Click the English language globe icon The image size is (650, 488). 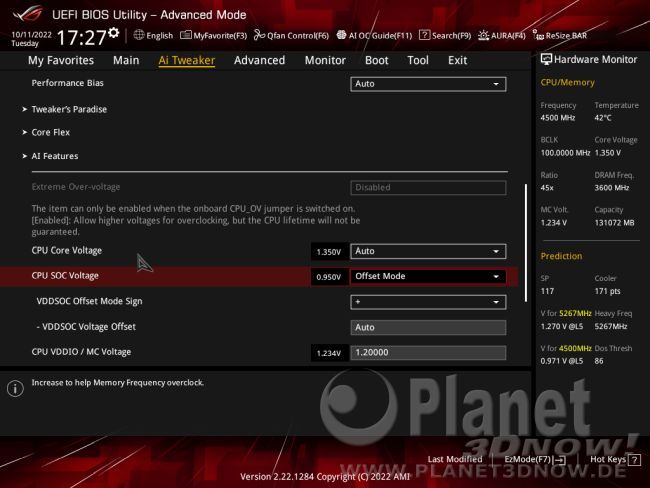click(139, 35)
